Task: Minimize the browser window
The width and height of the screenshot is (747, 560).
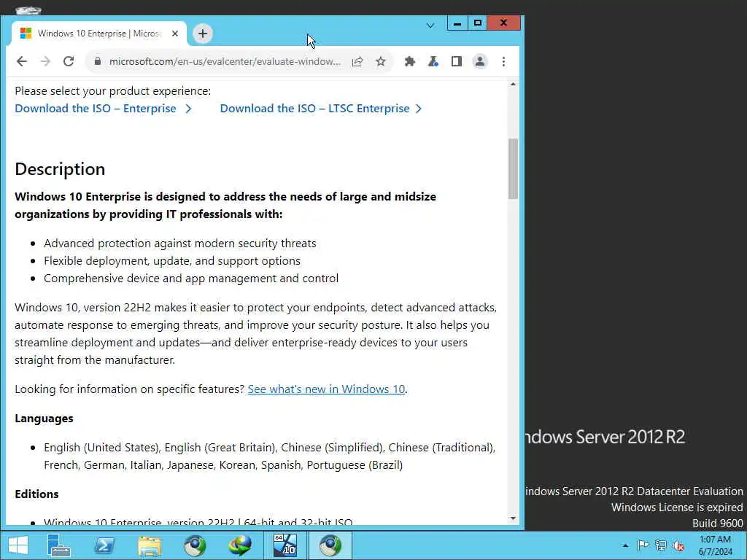Action: click(x=457, y=23)
